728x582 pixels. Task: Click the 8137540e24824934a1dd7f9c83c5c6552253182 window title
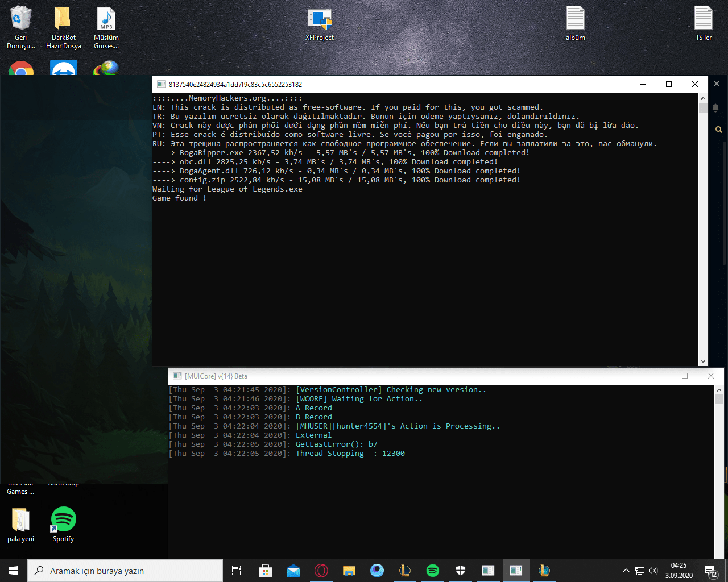(x=235, y=85)
